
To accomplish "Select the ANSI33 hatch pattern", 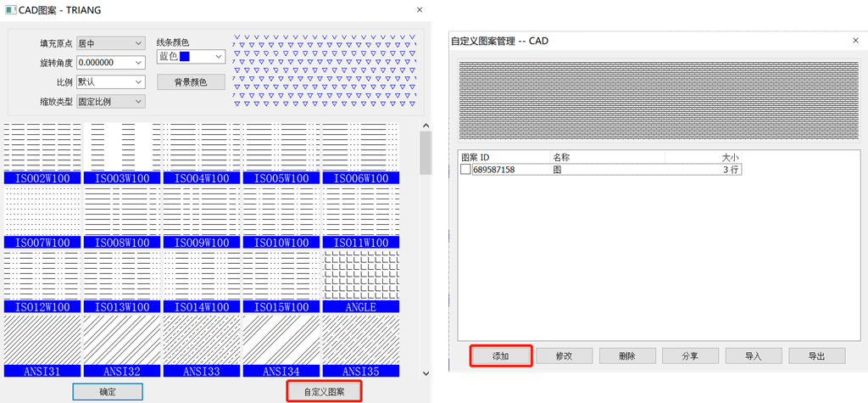I will tap(202, 344).
